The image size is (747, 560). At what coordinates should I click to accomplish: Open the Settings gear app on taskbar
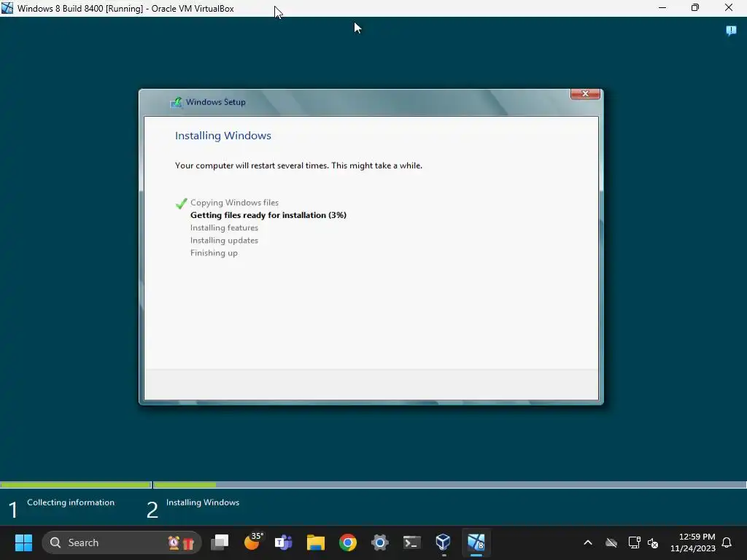pyautogui.click(x=379, y=542)
